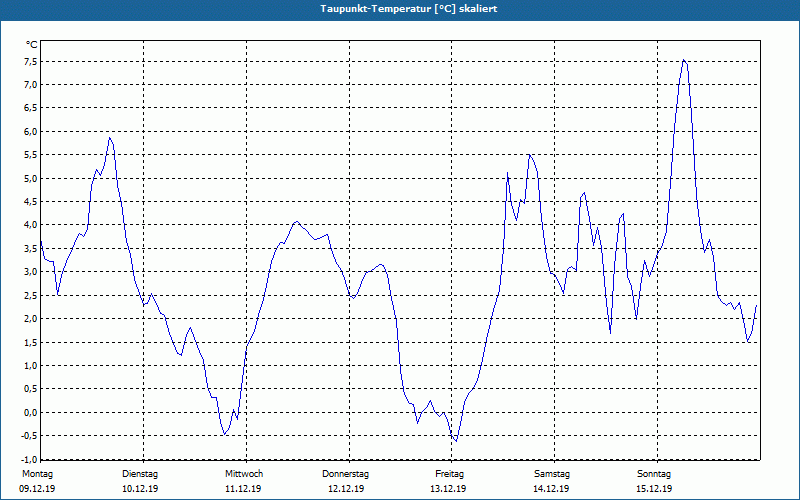Screen dimensions: 800x500
Task: Click the chart title 'Taupunkt-Temperatur [°C] skaliert'
Action: (x=409, y=9)
